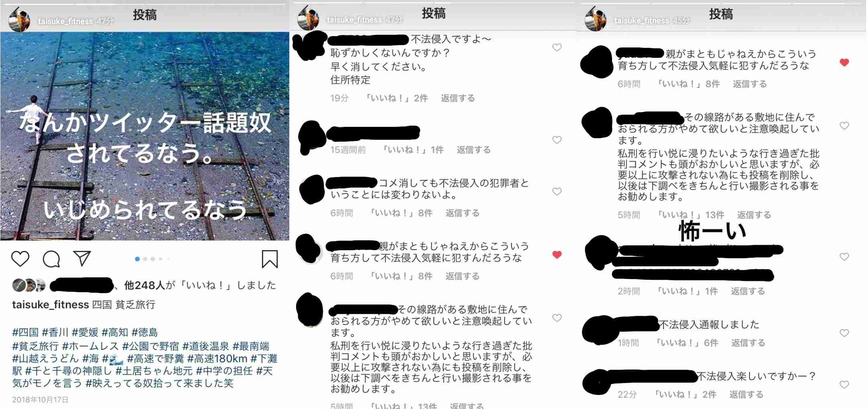Jump to the second carousel dot
868x409 pixels.
pos(145,259)
